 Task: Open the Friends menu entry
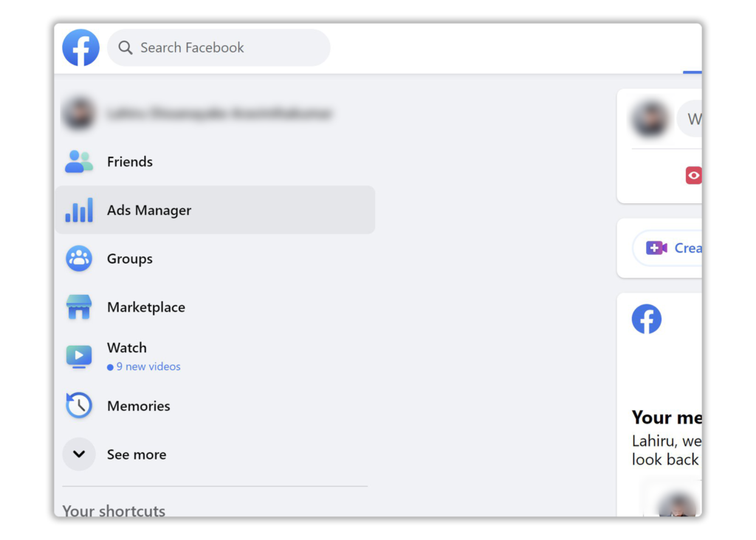click(215, 162)
